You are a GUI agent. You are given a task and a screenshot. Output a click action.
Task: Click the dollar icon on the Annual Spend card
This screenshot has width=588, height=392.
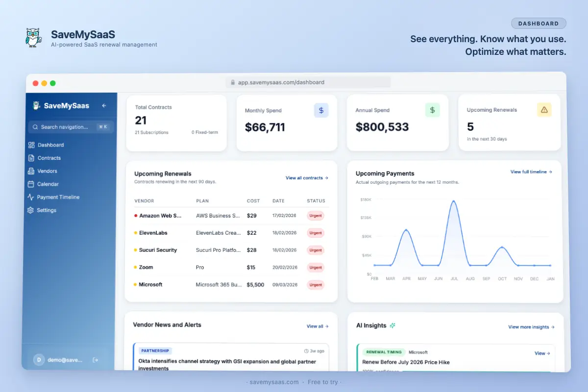(x=432, y=110)
